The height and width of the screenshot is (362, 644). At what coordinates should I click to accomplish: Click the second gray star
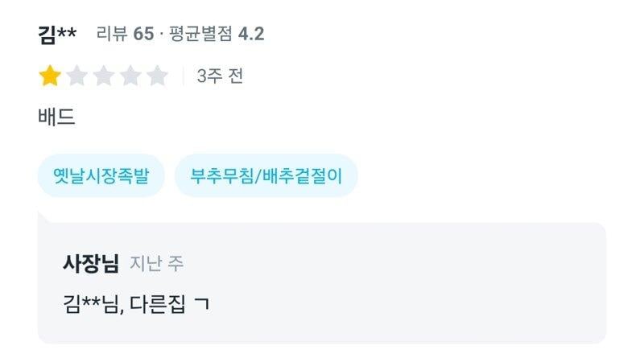click(x=77, y=76)
